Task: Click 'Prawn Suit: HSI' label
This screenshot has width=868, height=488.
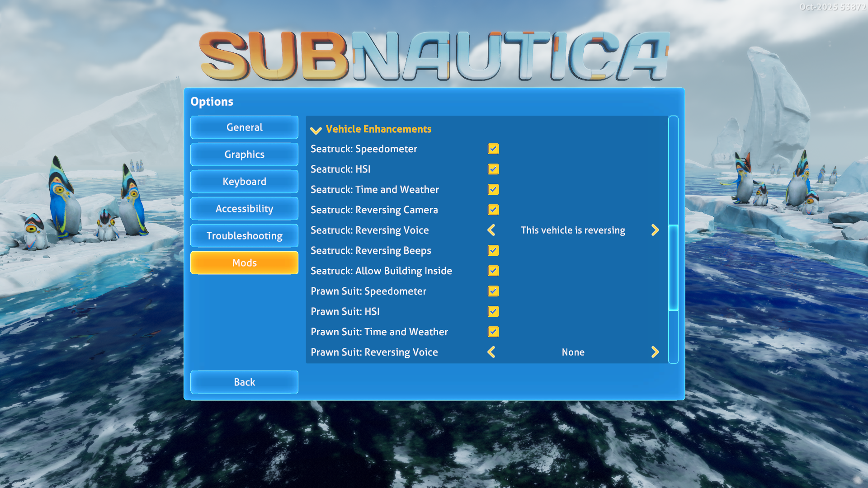Action: (344, 311)
